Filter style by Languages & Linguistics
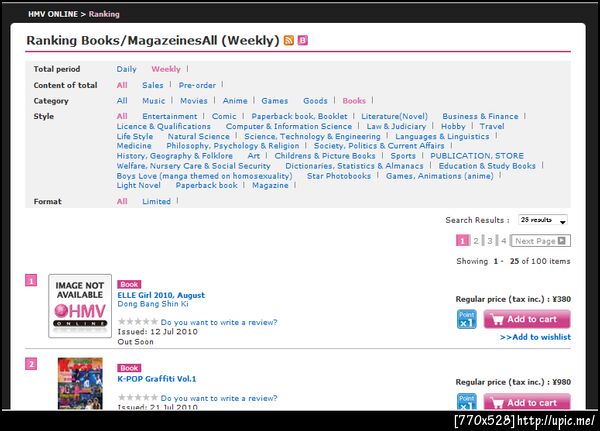 click(x=442, y=136)
